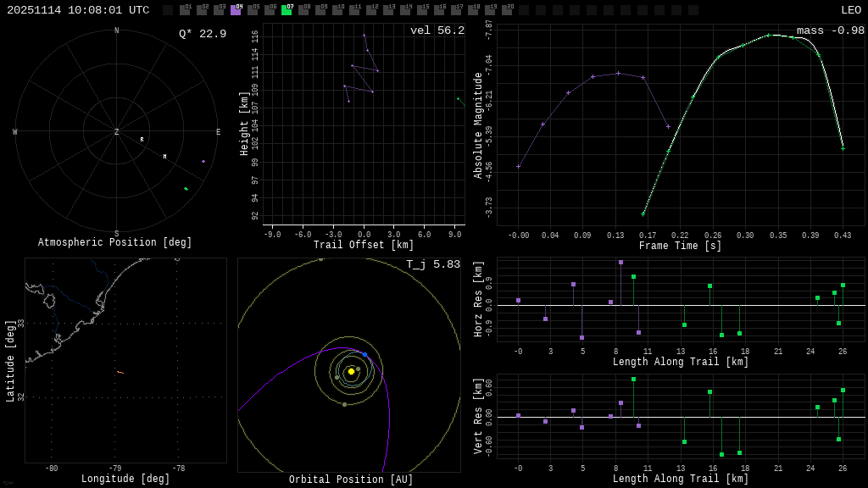Screen dimensions: 868x488
Task: Click the UTC timestamp in the header
Action: pyautogui.click(x=78, y=10)
